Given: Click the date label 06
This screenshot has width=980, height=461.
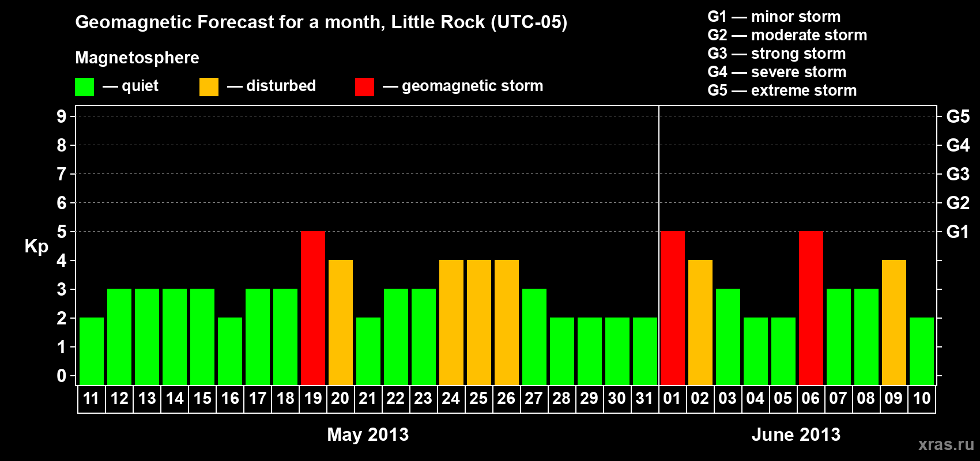Looking at the screenshot, I should point(811,399).
